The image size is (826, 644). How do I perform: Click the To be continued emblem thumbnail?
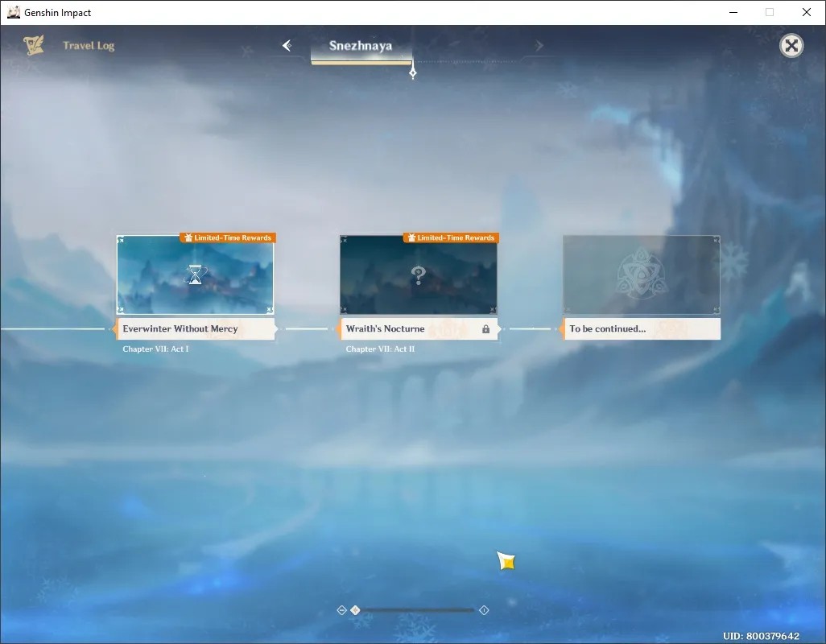pyautogui.click(x=642, y=275)
